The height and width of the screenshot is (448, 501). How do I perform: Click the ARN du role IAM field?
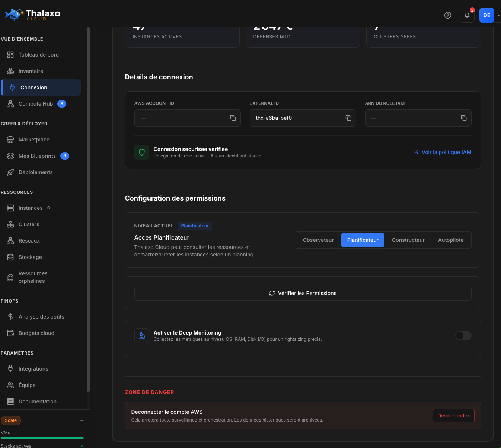[418, 118]
